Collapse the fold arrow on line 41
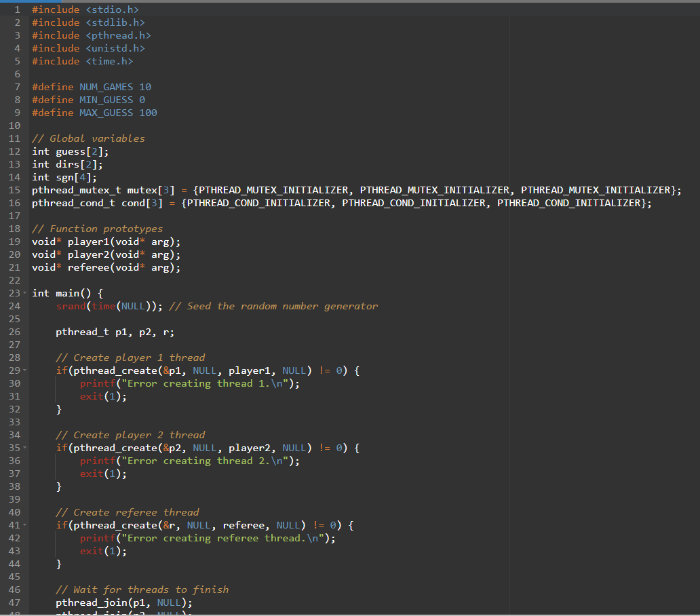 (24, 525)
